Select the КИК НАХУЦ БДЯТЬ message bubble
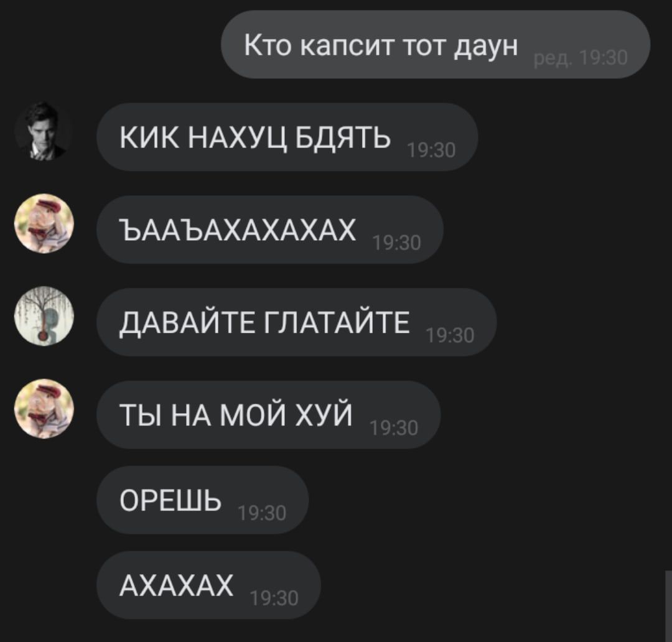This screenshot has width=672, height=642. (287, 137)
